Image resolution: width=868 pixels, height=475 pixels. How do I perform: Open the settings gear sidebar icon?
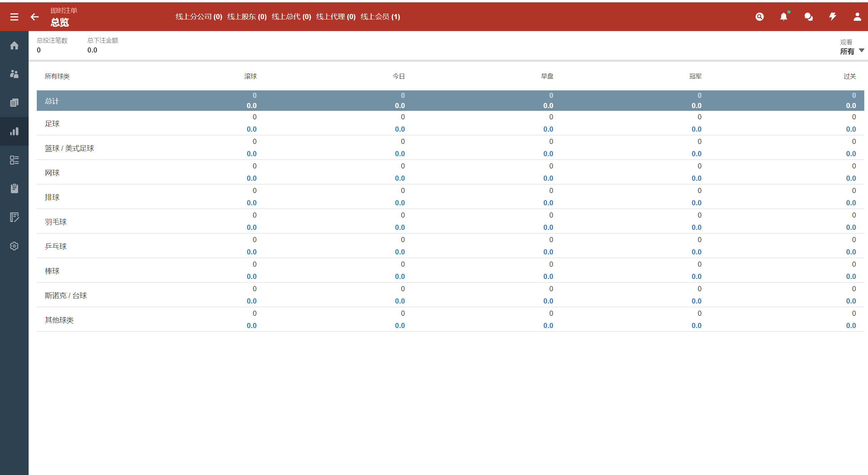pos(14,246)
